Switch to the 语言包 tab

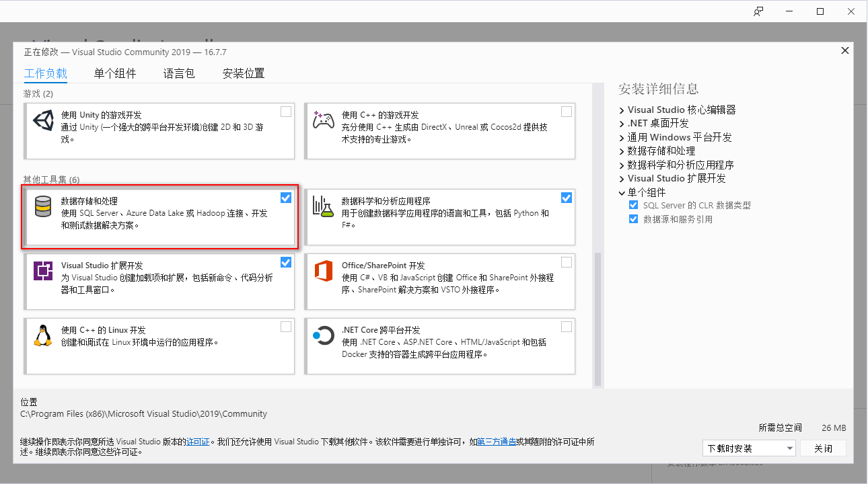tap(179, 74)
